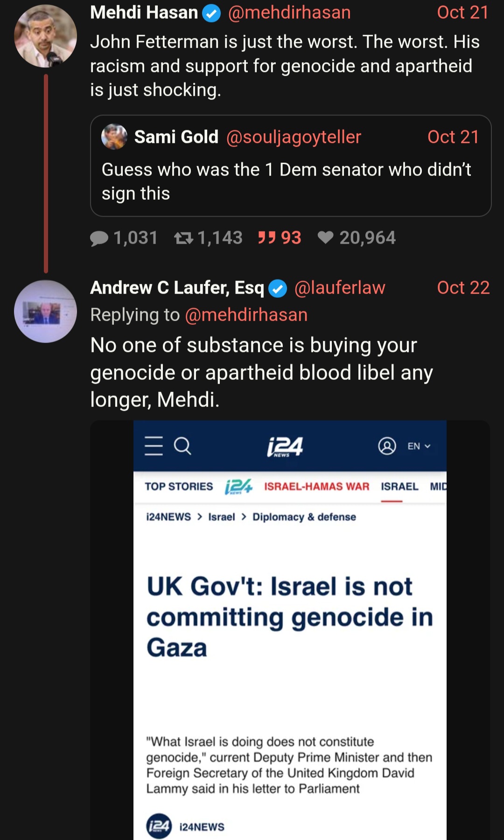Expand the EN language dropdown

click(419, 446)
